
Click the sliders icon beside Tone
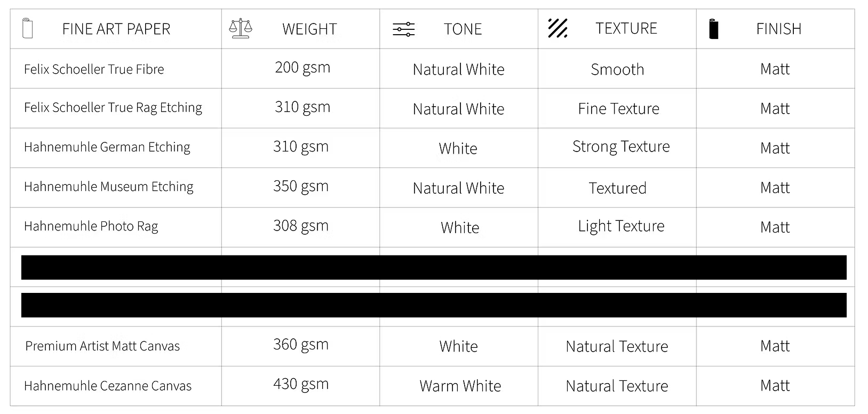(403, 29)
